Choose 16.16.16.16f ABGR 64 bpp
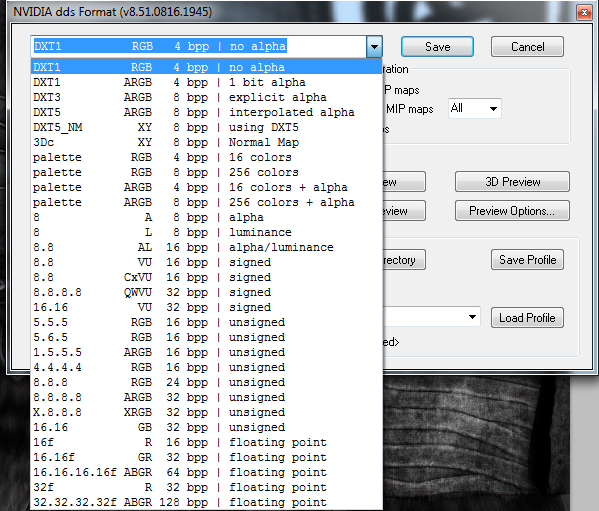Viewport: 599px width, 511px height. pos(206,472)
